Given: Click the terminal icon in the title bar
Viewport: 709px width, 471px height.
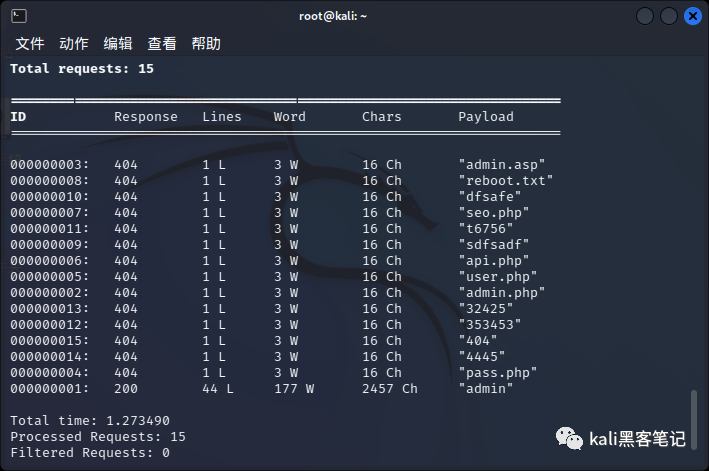Looking at the screenshot, I should pyautogui.click(x=19, y=16).
